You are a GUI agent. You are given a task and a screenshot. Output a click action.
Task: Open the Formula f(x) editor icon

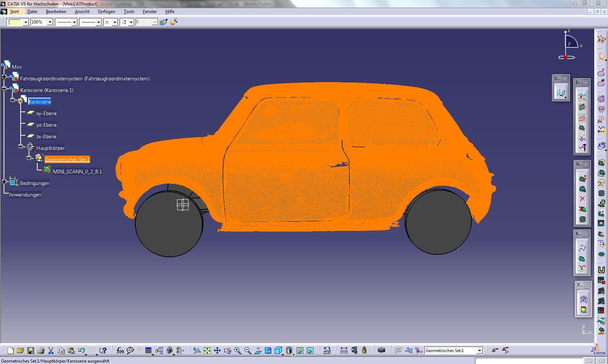[120, 350]
